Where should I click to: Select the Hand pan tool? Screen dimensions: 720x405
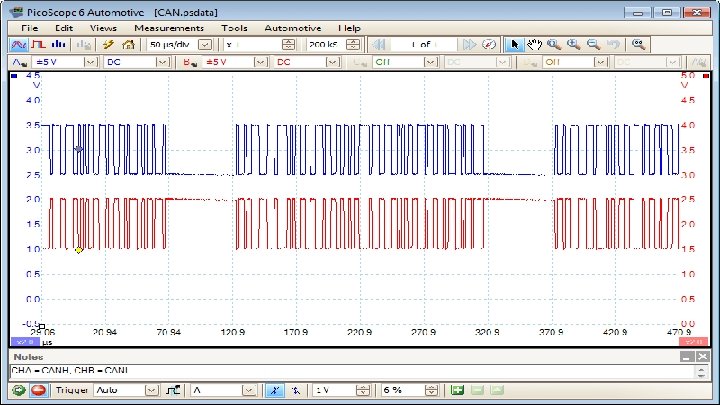(535, 45)
